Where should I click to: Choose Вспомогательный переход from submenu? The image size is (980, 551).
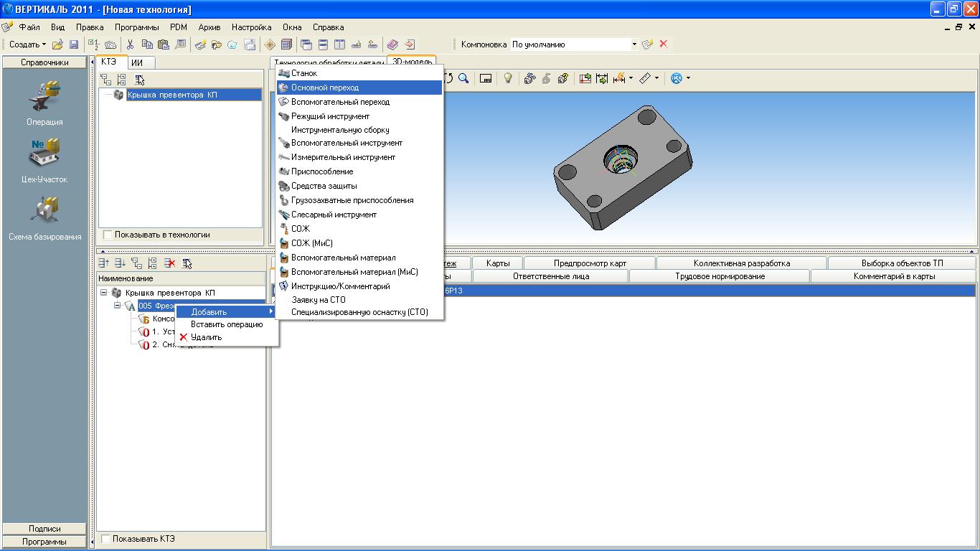(x=359, y=102)
